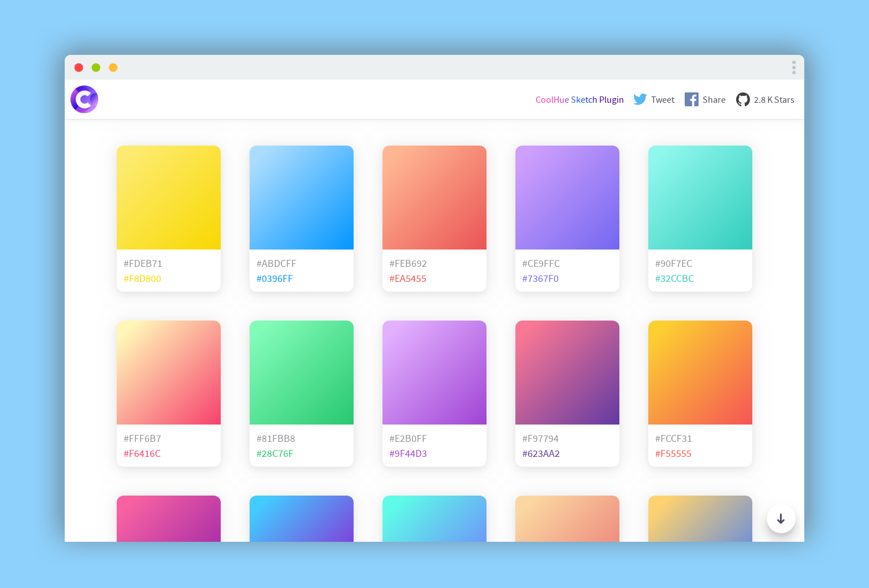Click the orange window dot
Viewport: 869px width, 588px height.
[x=113, y=68]
